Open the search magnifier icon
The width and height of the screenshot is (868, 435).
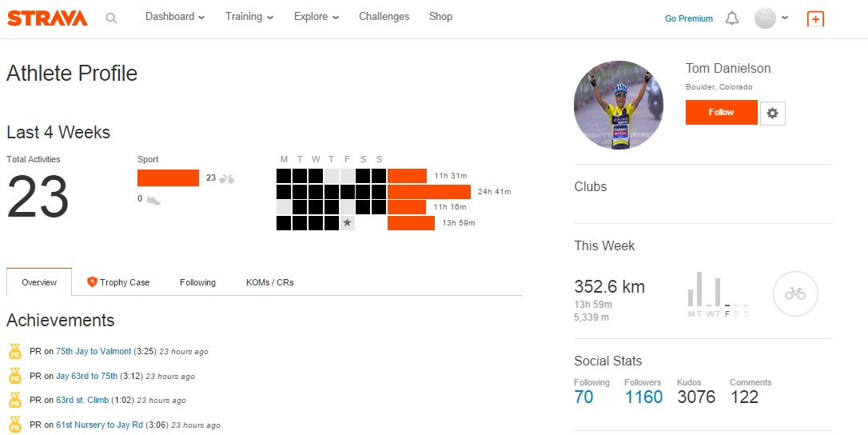[x=111, y=18]
